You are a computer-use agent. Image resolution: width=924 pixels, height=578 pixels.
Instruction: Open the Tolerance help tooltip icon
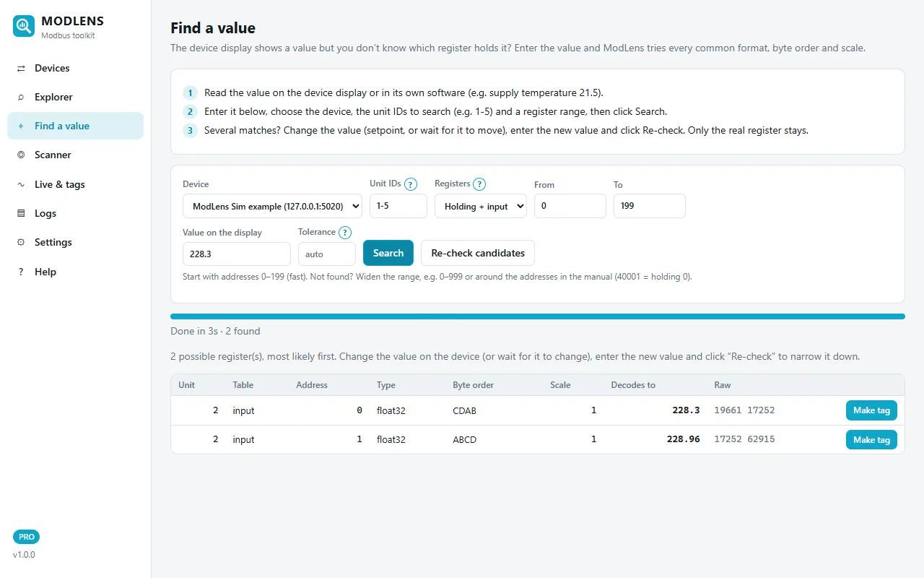point(345,233)
